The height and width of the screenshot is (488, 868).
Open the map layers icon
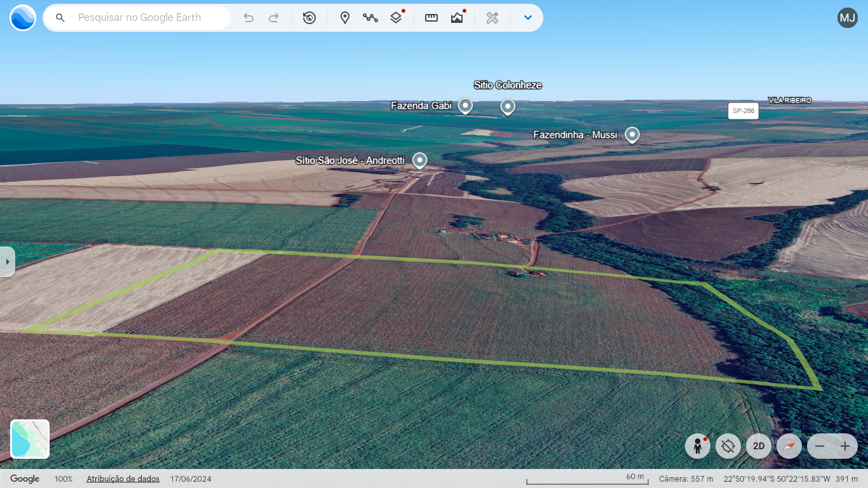(x=396, y=18)
